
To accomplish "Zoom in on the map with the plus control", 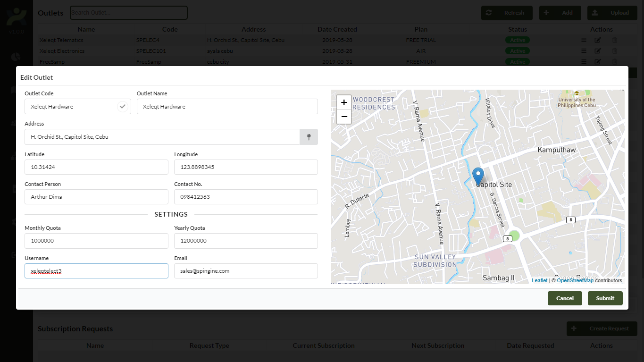I will [x=343, y=102].
